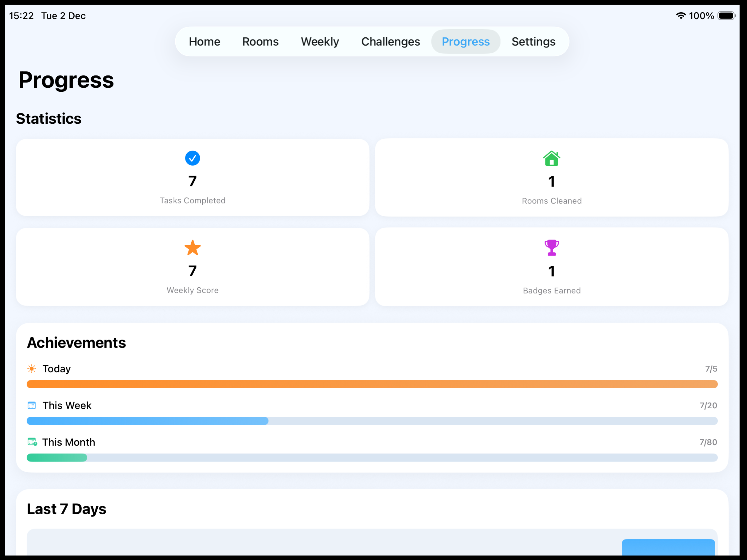Click the green house Rooms Cleaned icon

point(552,158)
